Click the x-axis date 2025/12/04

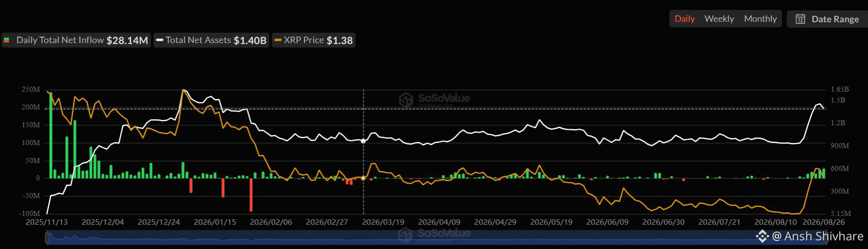[x=102, y=222]
